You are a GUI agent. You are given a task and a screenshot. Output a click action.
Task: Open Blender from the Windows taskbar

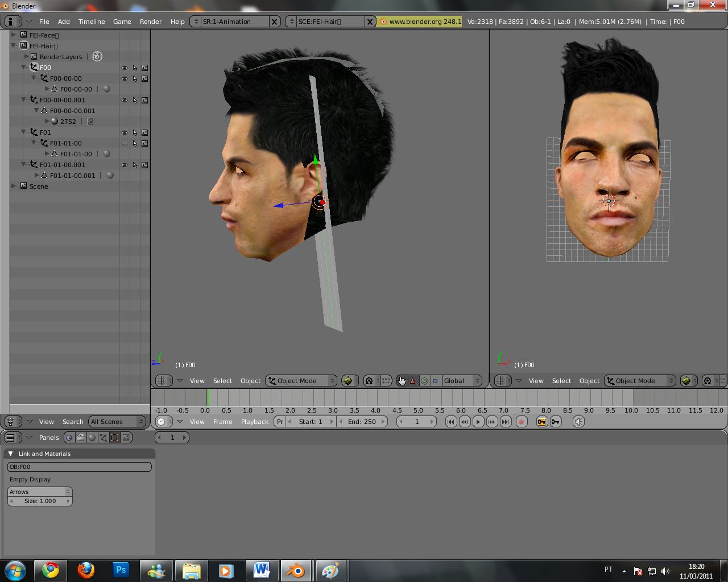(x=295, y=570)
